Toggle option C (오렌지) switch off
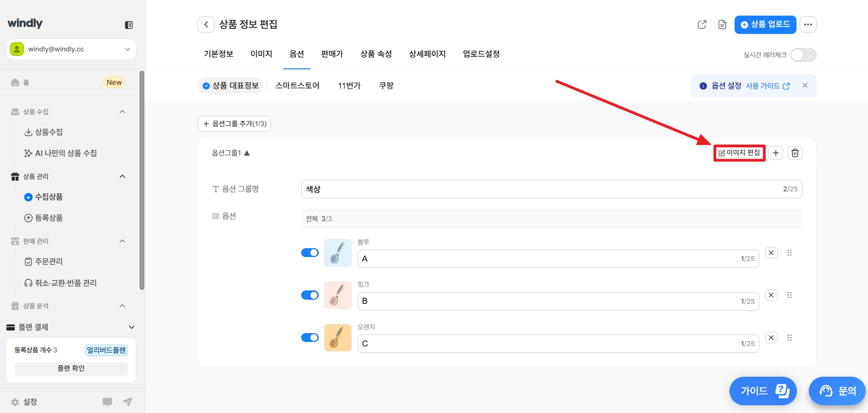Viewport: 868px width, 413px height. 310,338
